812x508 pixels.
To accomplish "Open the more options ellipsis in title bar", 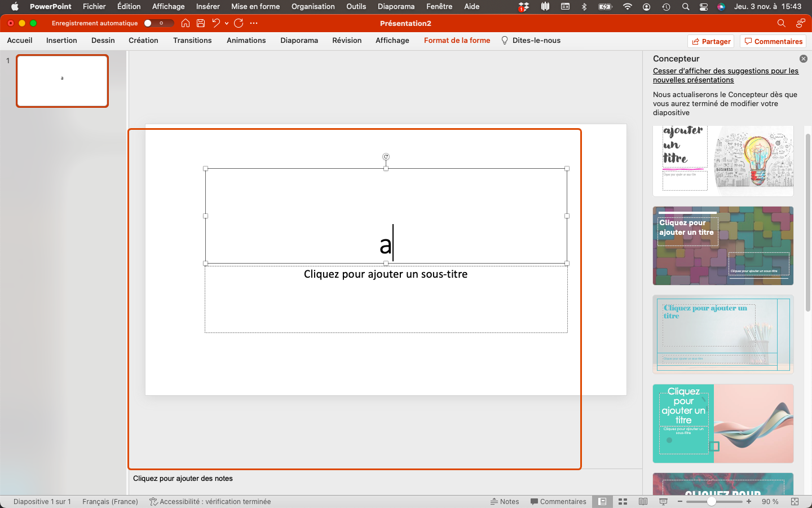I will (254, 23).
